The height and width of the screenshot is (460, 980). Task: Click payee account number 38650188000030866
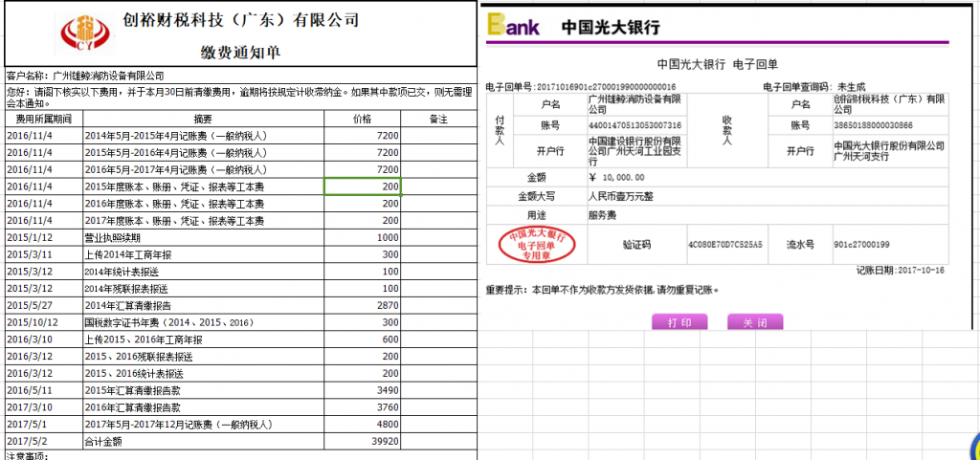click(x=873, y=125)
